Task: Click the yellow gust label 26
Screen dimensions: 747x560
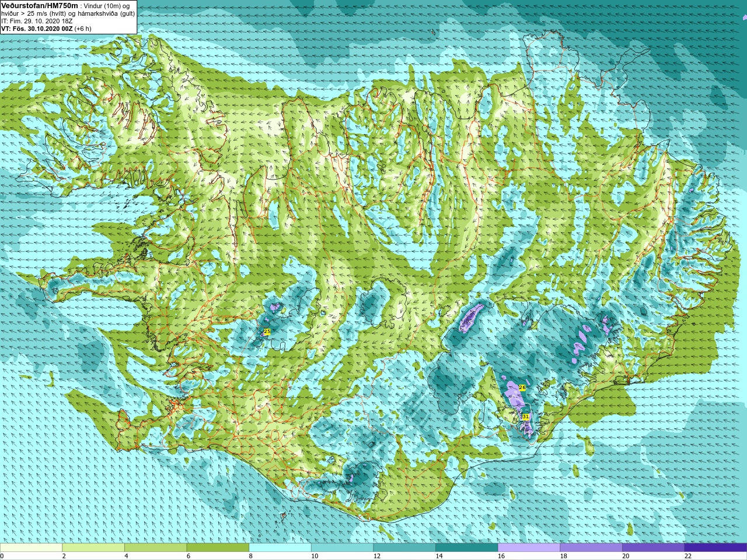Action: [x=522, y=387]
